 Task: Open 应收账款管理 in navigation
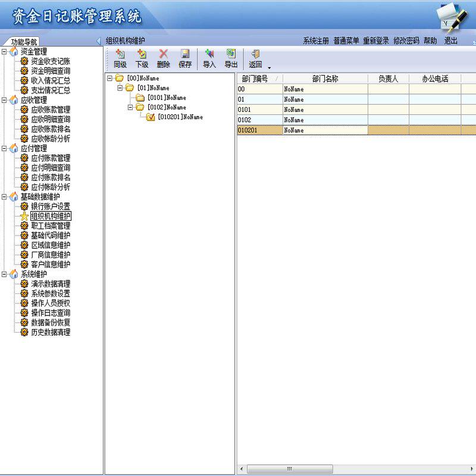51,109
